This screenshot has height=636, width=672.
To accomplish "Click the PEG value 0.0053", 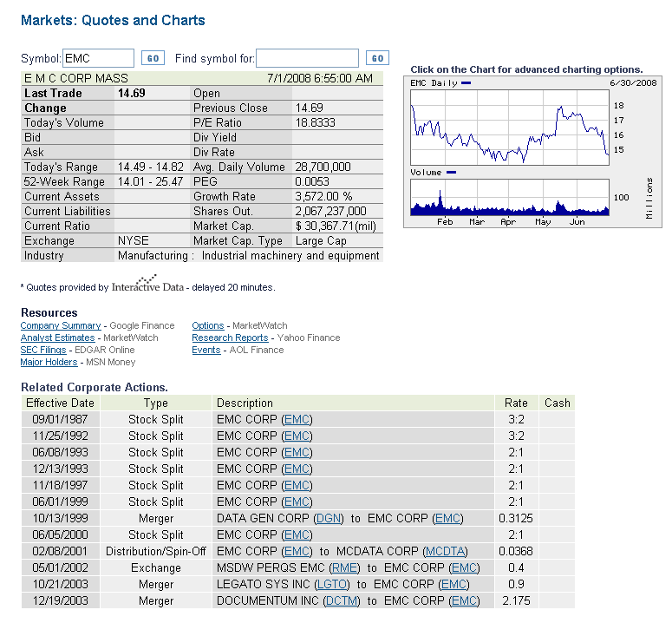I will [x=312, y=181].
